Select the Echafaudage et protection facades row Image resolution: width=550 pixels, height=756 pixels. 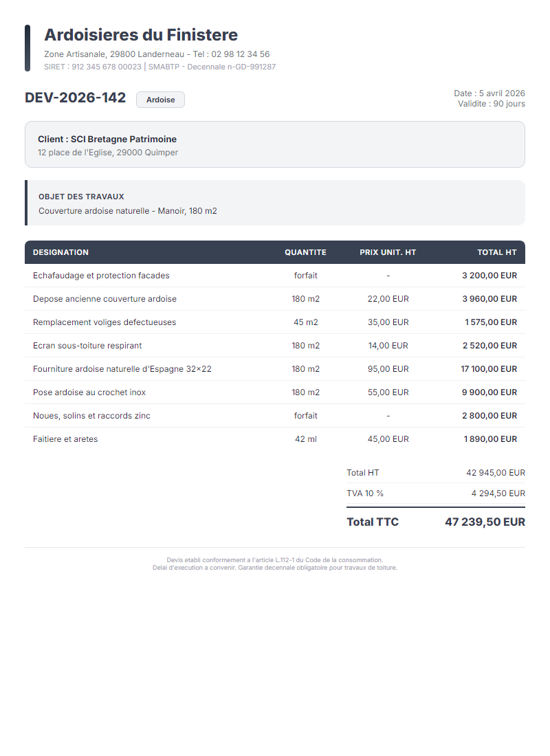[x=101, y=276]
